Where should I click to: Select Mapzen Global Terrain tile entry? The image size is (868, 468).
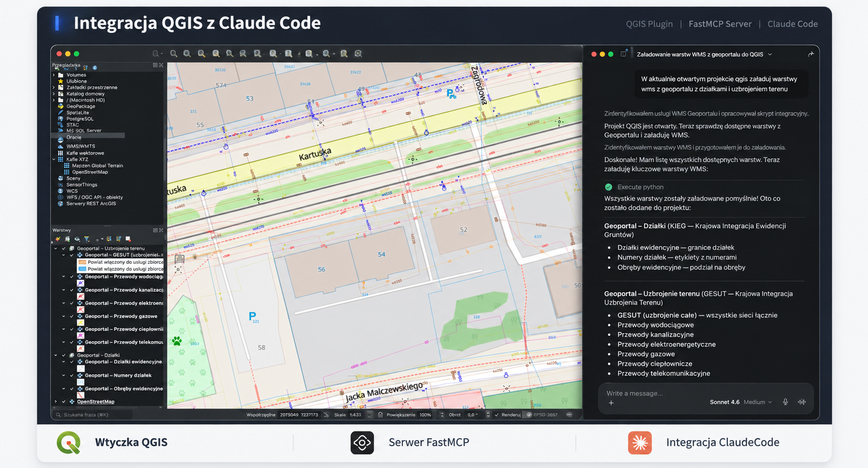tap(98, 166)
